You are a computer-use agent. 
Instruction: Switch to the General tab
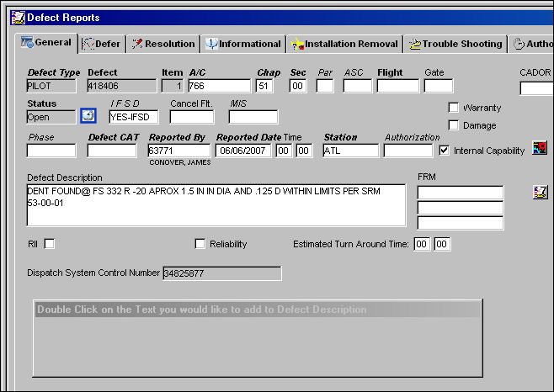click(46, 43)
